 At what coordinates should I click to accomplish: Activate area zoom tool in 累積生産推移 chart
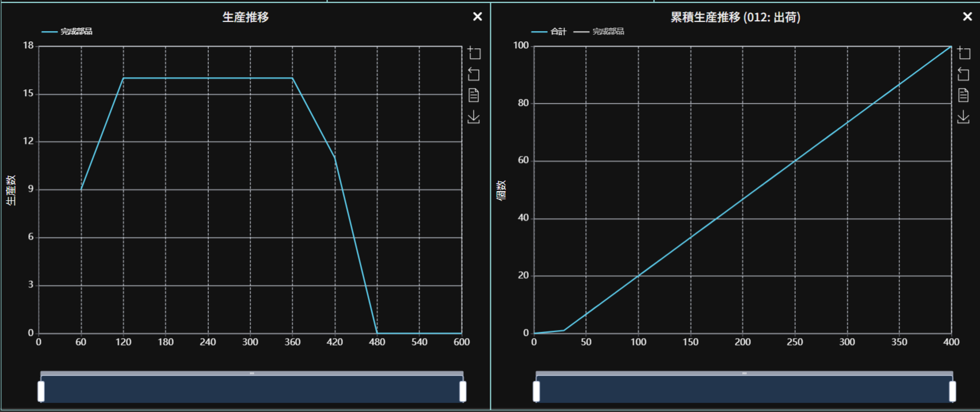[964, 53]
